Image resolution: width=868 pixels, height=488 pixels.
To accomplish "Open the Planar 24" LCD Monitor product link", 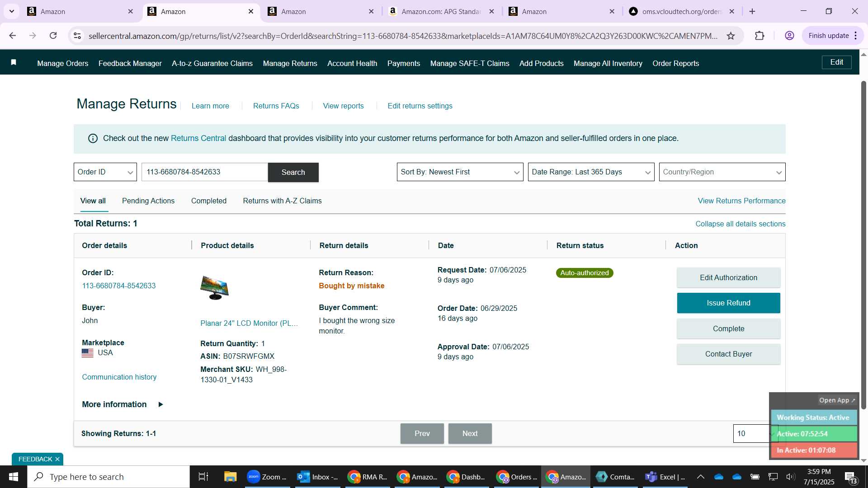I will tap(249, 324).
